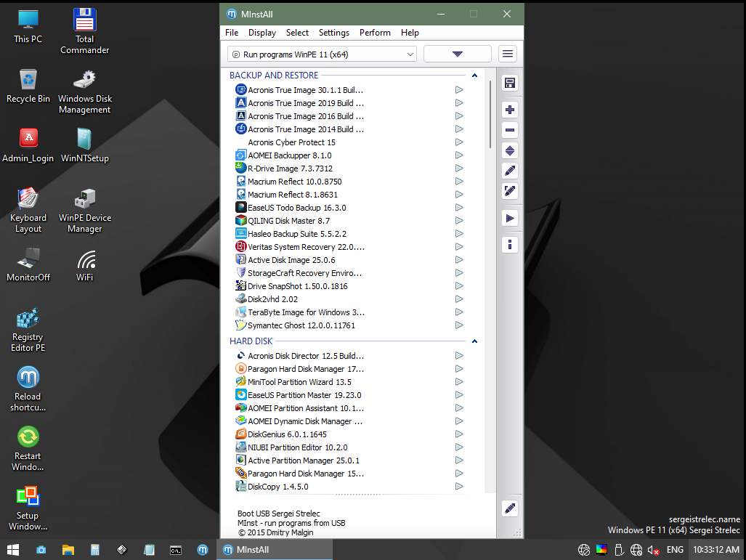This screenshot has height=560, width=746.
Task: Click run arrow beside Macrium Reflect 10.0.8750
Action: point(459,182)
